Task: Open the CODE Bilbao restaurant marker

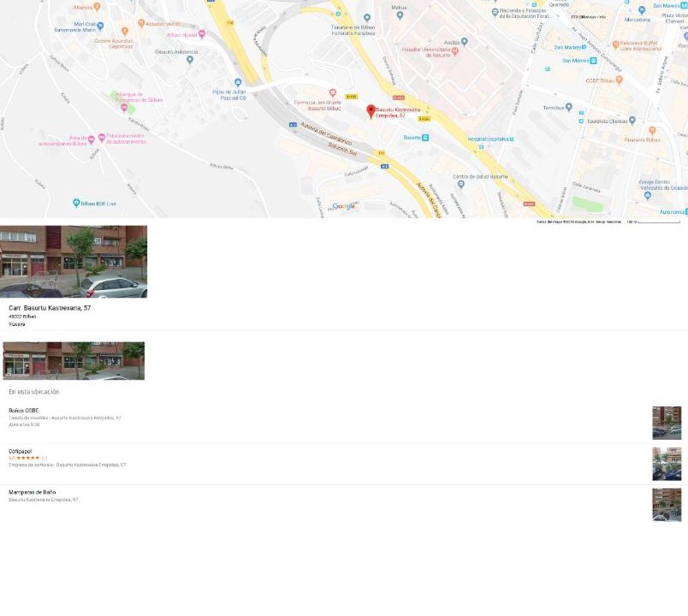Action: 619,80
